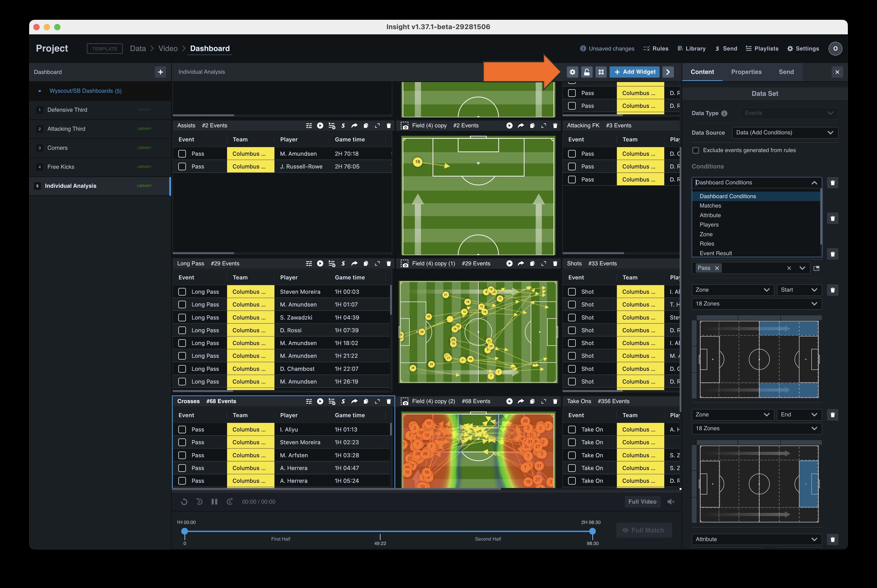
Task: Open zone End position dropdown
Action: tap(799, 415)
